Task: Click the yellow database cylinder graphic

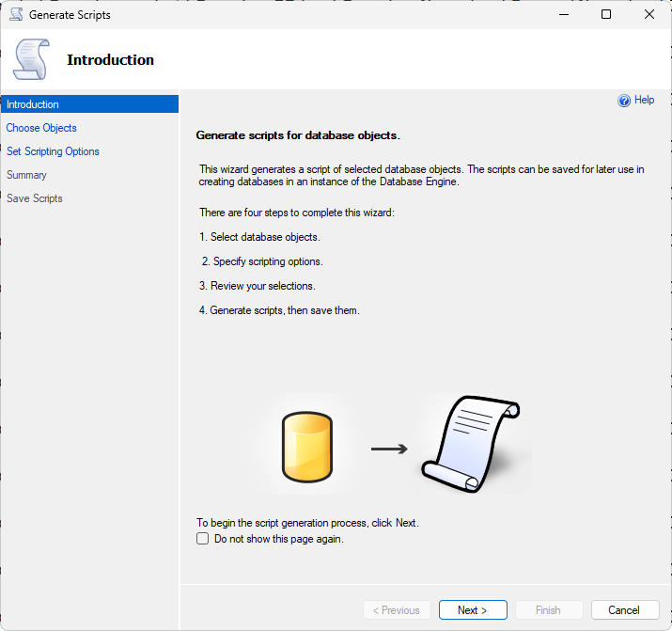Action: click(x=307, y=447)
